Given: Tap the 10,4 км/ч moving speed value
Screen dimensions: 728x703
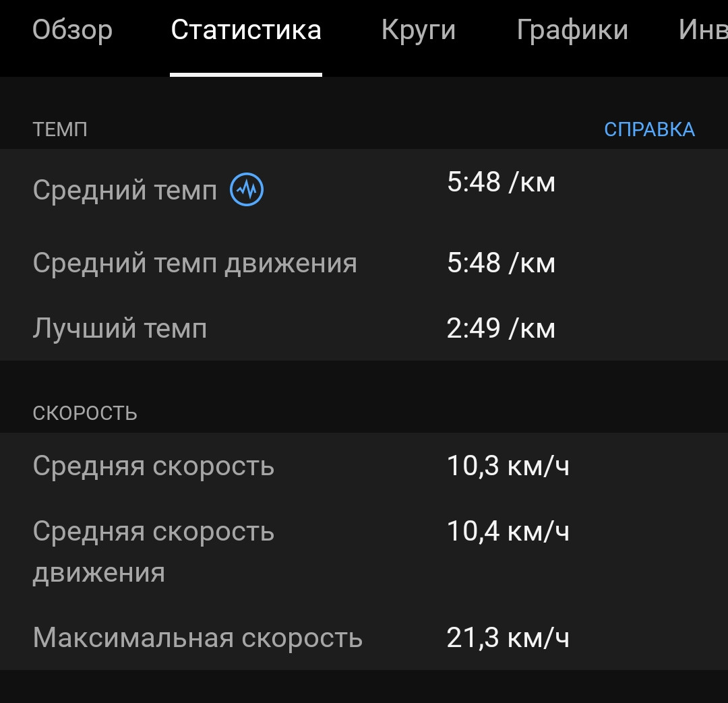Looking at the screenshot, I should [x=508, y=530].
